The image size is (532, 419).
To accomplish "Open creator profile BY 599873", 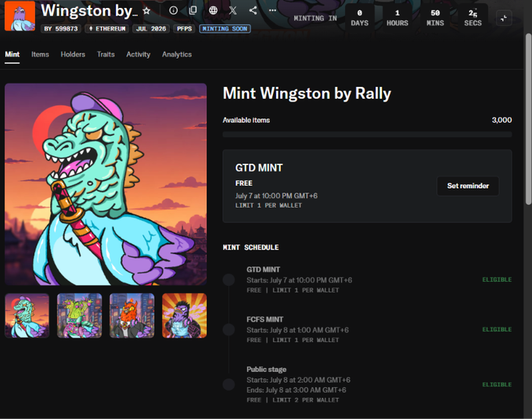I will (x=61, y=29).
